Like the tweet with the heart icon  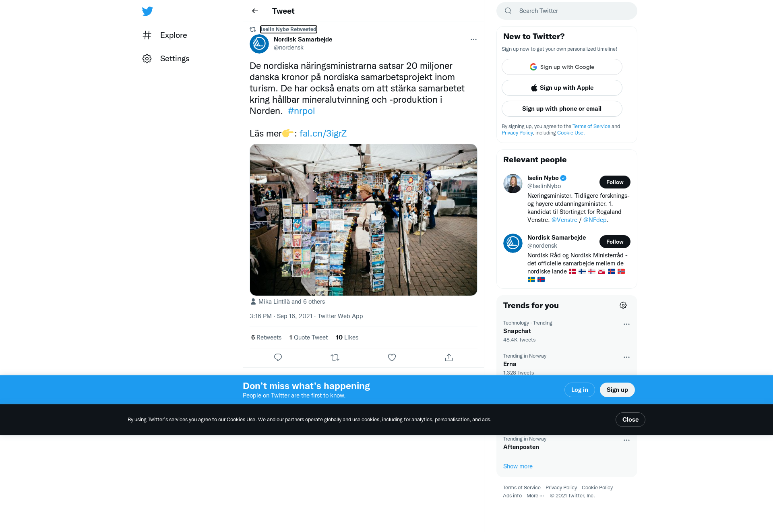(x=392, y=358)
